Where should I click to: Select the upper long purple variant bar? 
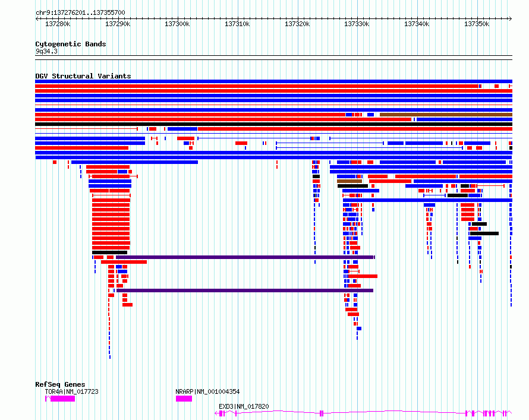(x=245, y=257)
